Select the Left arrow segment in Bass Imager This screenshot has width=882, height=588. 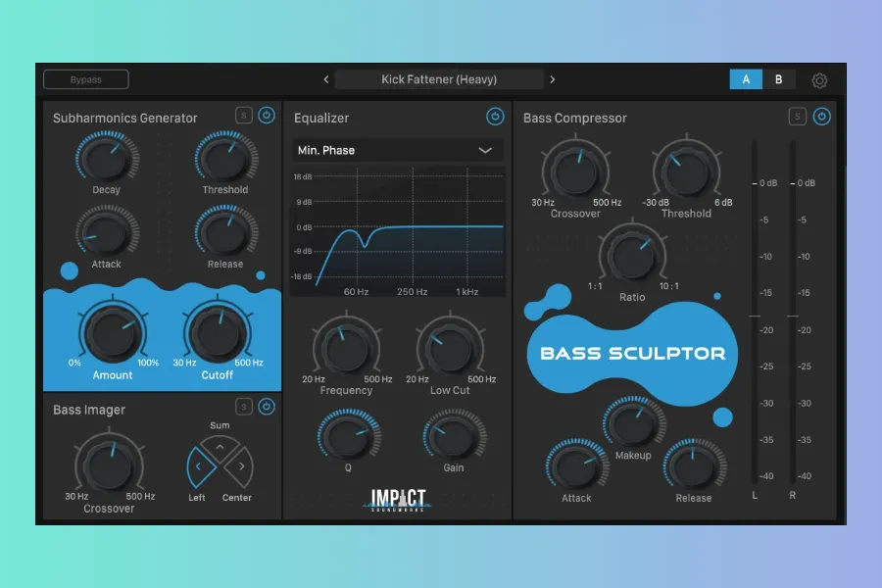(200, 467)
